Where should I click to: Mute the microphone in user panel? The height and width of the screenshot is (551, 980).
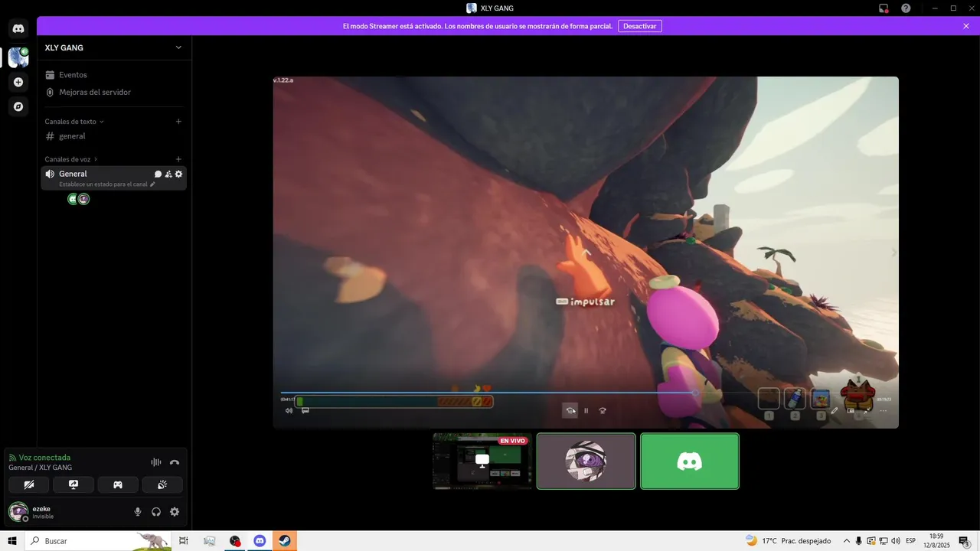pyautogui.click(x=138, y=512)
